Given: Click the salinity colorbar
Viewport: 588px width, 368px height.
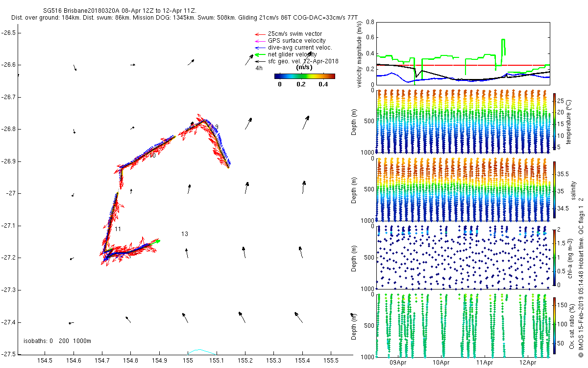Looking at the screenshot, I should (x=554, y=189).
